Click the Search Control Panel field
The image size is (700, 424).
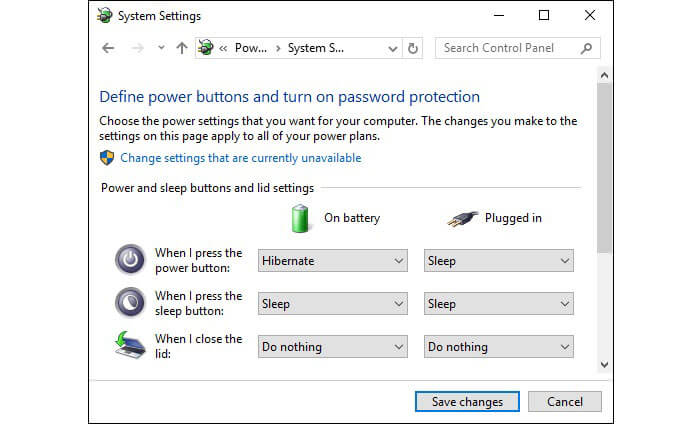510,48
